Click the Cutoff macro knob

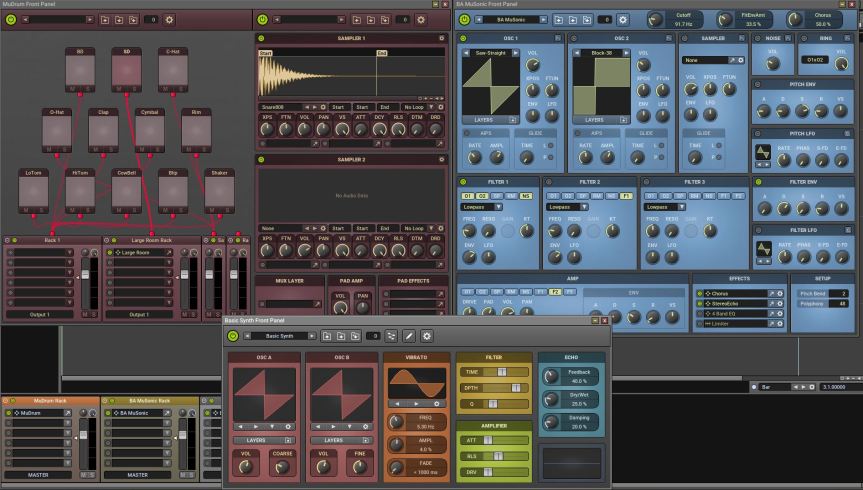coord(655,20)
